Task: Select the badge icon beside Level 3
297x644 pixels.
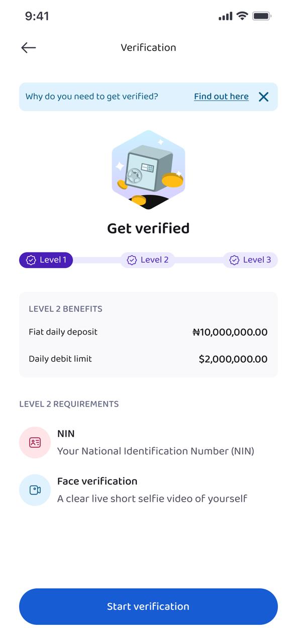Action: point(234,260)
